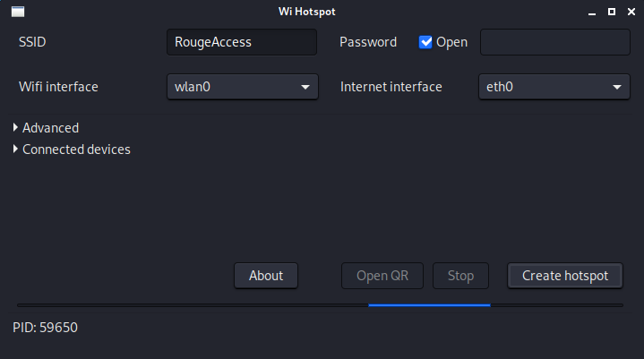Image resolution: width=644 pixels, height=359 pixels.
Task: Open the Wifi interface wlan0 dropdown
Action: pyautogui.click(x=242, y=87)
